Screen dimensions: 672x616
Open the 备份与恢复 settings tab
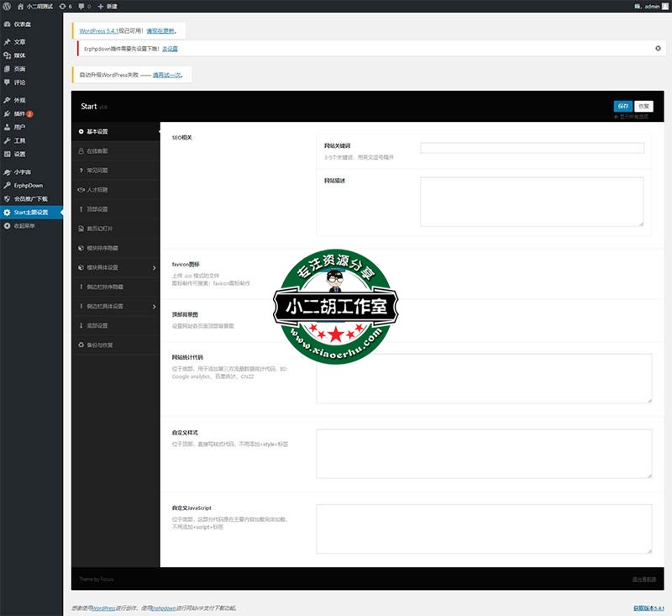coord(99,345)
